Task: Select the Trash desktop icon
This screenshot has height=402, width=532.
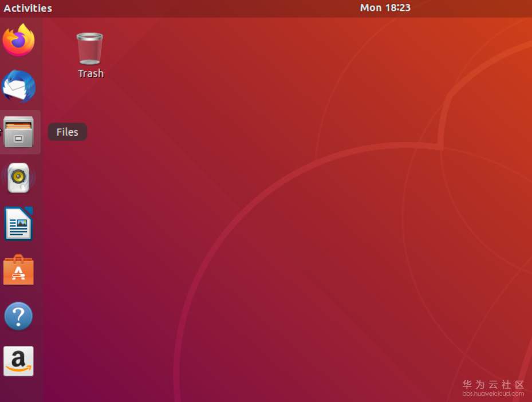Action: (90, 56)
